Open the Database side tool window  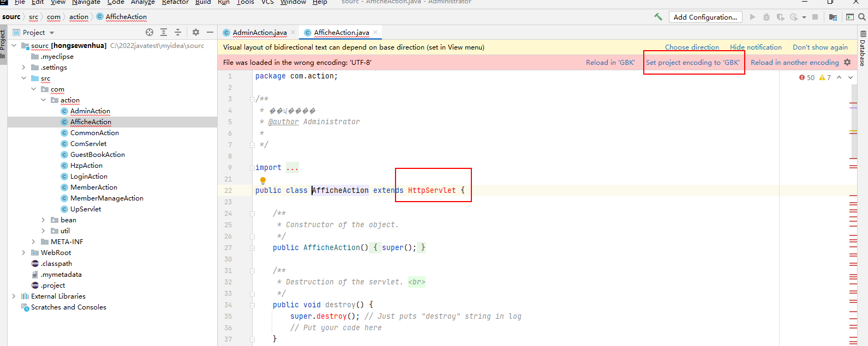click(x=863, y=49)
